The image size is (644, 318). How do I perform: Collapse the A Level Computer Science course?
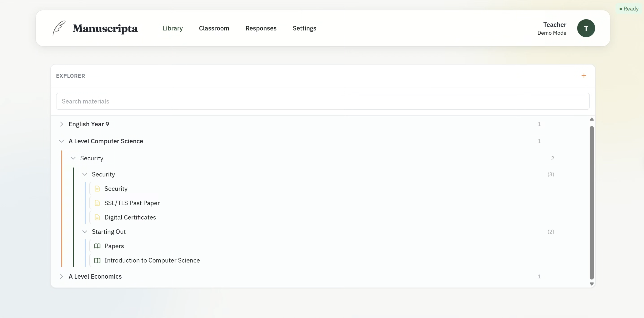tap(61, 141)
